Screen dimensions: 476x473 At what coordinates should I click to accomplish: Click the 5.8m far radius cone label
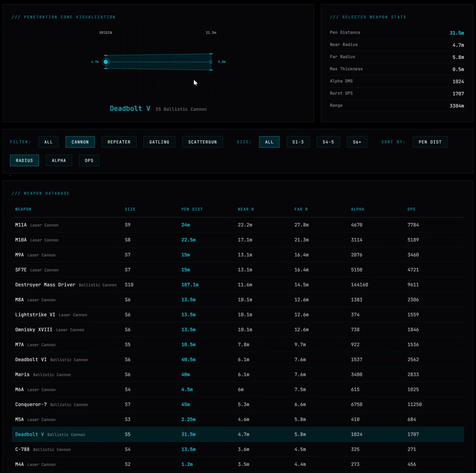point(222,62)
